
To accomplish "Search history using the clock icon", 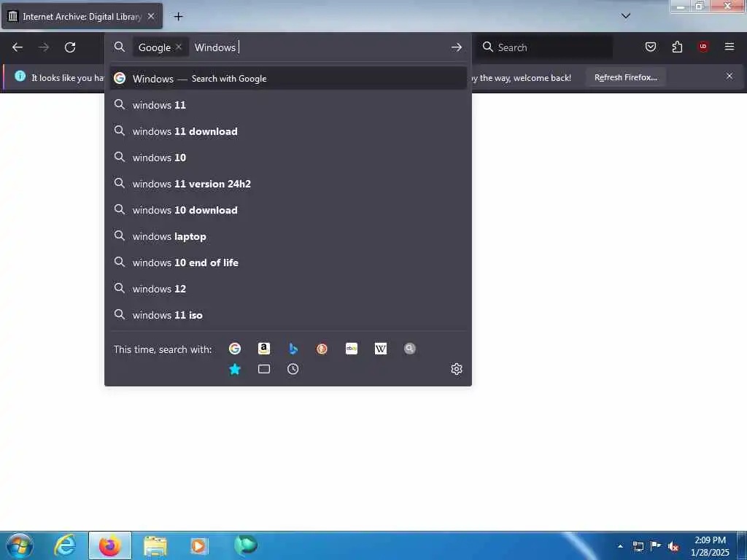I will (x=293, y=369).
